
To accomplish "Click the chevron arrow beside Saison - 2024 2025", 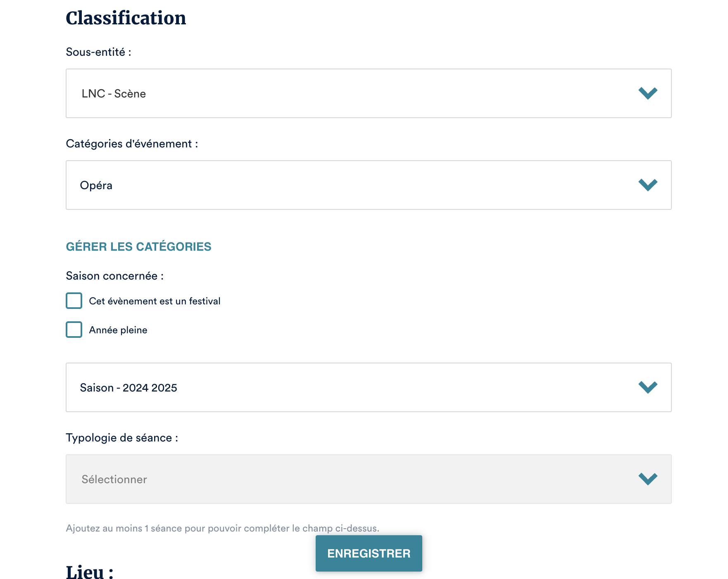I will 647,387.
